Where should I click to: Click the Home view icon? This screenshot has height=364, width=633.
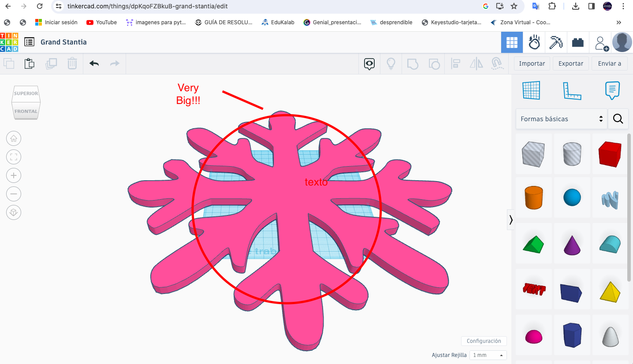click(14, 138)
